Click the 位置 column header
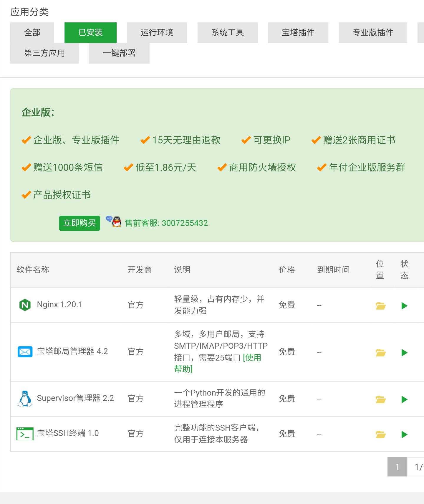Screen dimensions: 424x504 [x=380, y=270]
